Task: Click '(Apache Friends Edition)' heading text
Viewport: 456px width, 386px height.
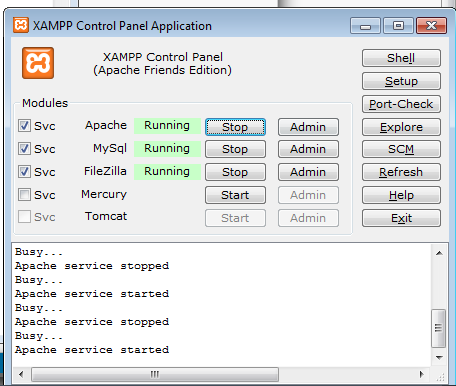Action: pos(162,70)
